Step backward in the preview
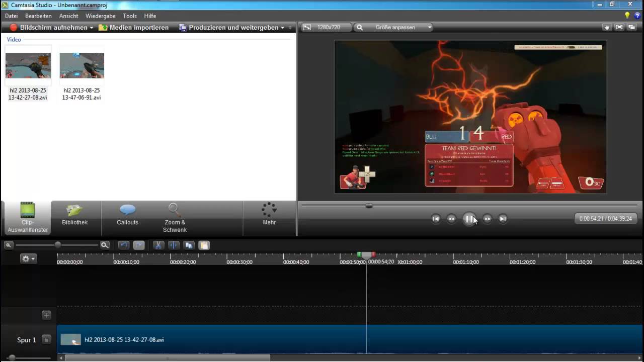 pyautogui.click(x=451, y=219)
